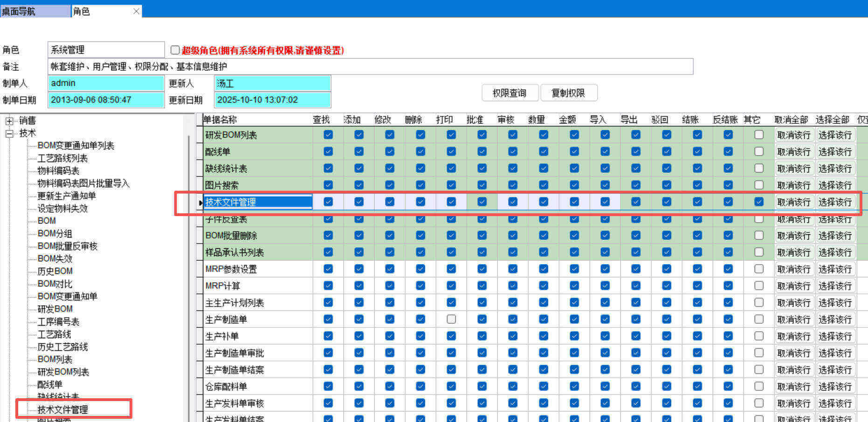
Task: Select 工序编号表 tree item
Action: (x=58, y=321)
